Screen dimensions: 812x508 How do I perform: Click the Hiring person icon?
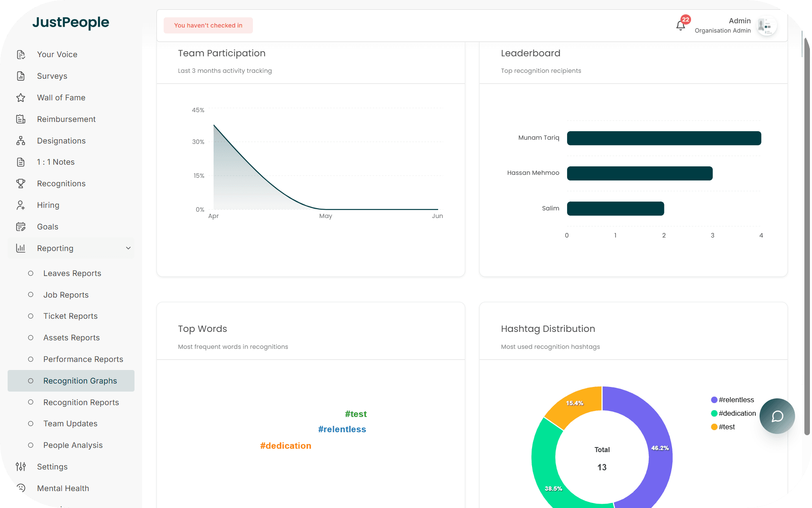click(21, 205)
